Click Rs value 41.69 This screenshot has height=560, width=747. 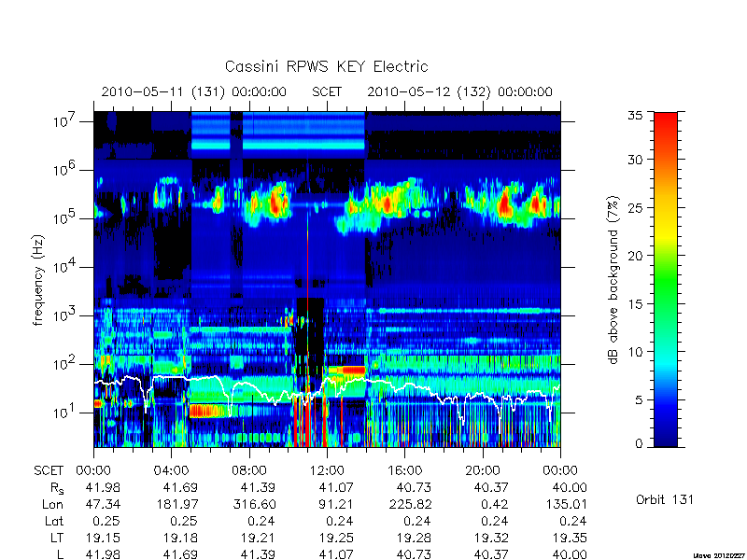coord(180,487)
